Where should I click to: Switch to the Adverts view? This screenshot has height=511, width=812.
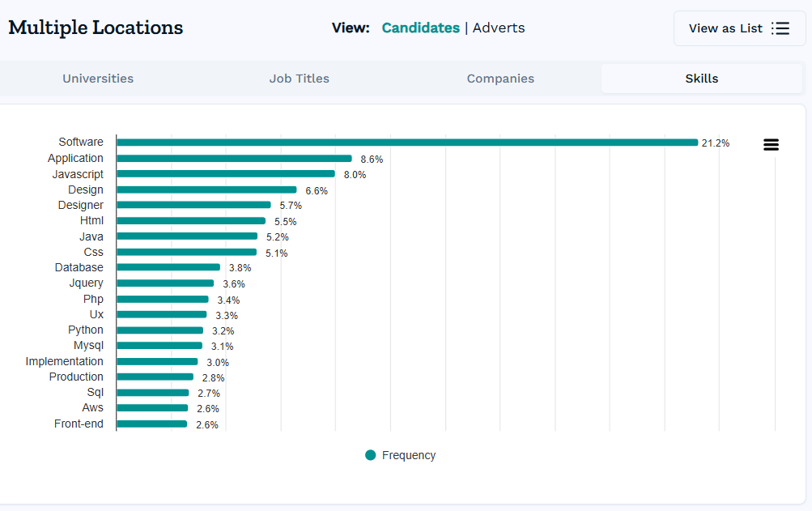click(498, 28)
